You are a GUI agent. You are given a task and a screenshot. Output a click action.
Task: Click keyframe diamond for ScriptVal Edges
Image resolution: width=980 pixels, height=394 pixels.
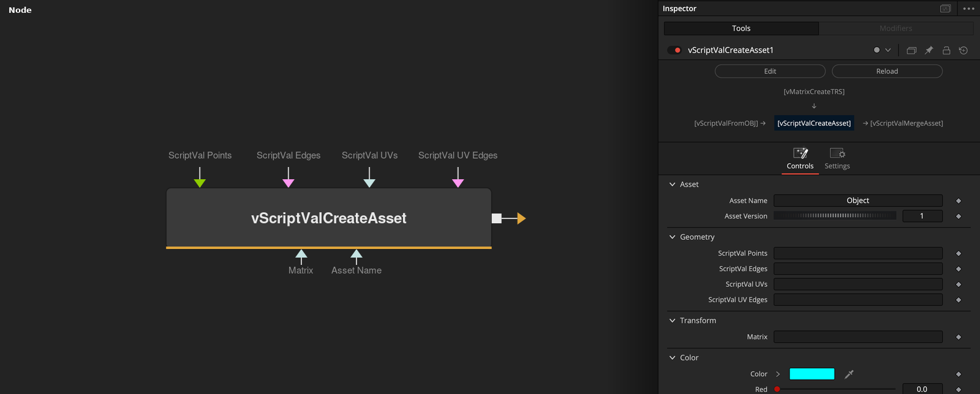959,269
